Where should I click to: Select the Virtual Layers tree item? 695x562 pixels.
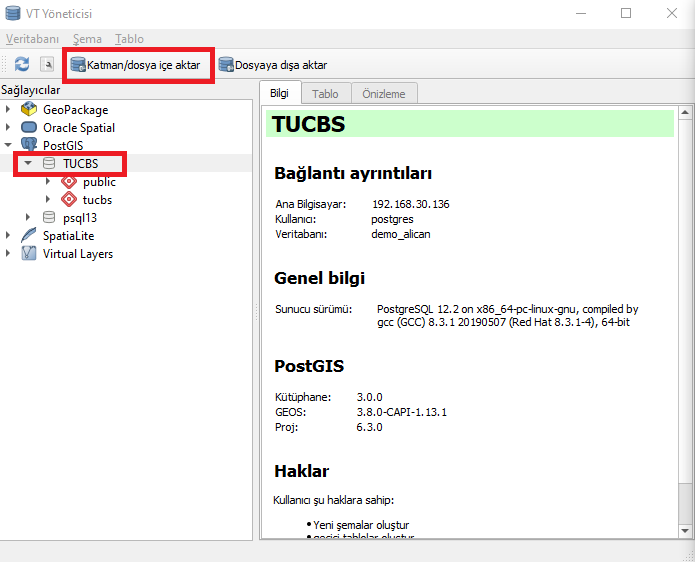point(78,254)
